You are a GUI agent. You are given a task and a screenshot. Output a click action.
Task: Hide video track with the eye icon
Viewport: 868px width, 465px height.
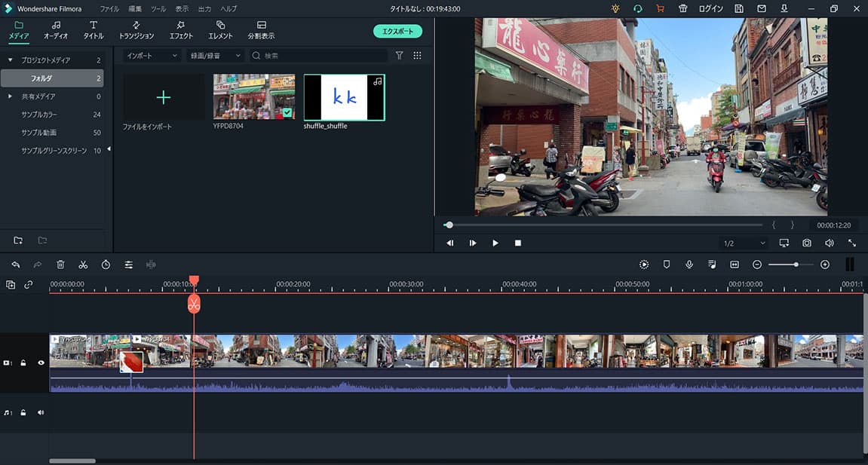pyautogui.click(x=41, y=363)
